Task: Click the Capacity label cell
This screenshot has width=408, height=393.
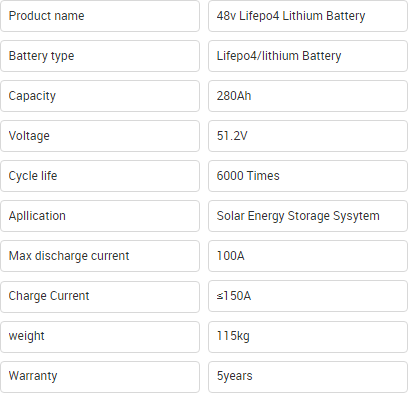Action: click(100, 96)
